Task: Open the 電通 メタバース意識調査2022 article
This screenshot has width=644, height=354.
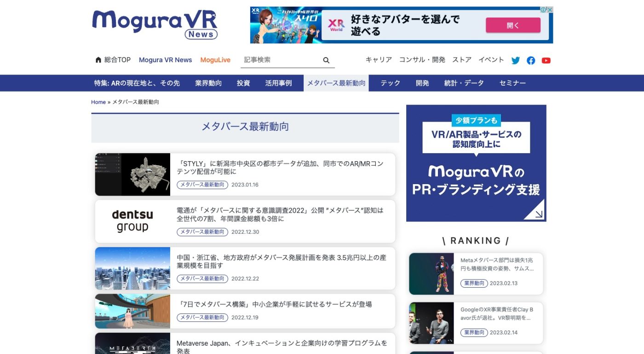Action: point(280,215)
